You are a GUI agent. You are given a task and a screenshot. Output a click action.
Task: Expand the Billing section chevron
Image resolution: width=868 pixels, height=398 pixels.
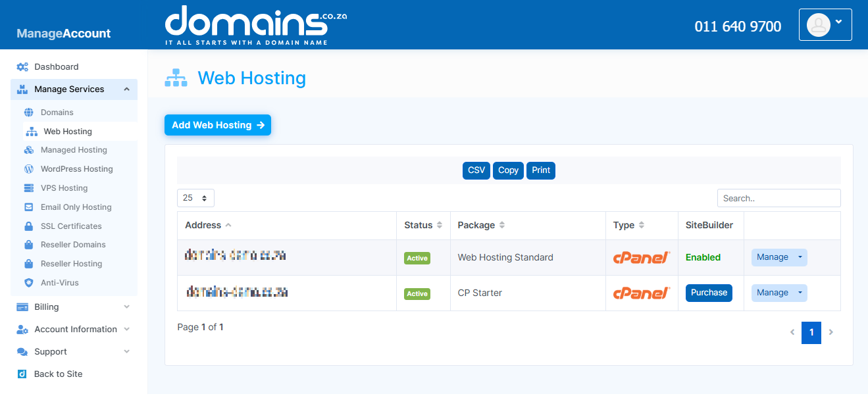point(126,307)
